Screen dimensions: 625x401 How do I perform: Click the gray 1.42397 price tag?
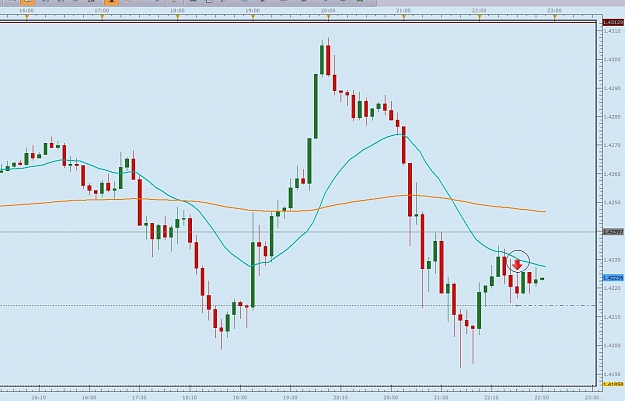click(613, 232)
